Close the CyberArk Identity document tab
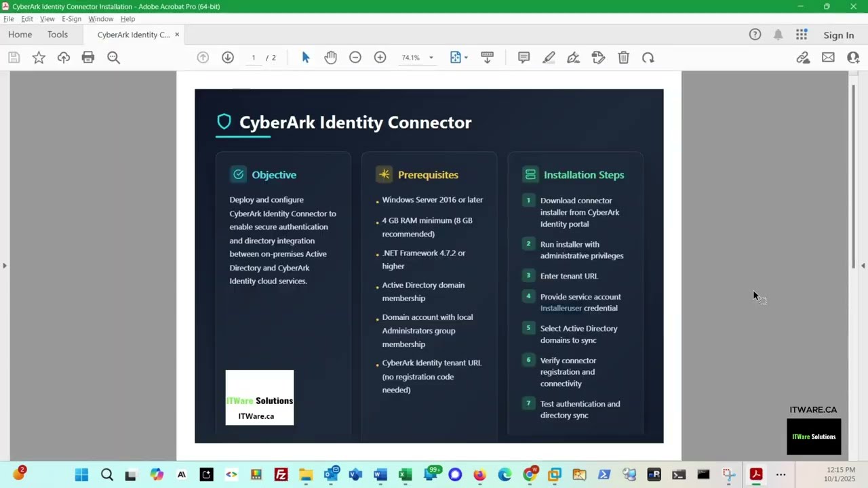 pyautogui.click(x=177, y=35)
